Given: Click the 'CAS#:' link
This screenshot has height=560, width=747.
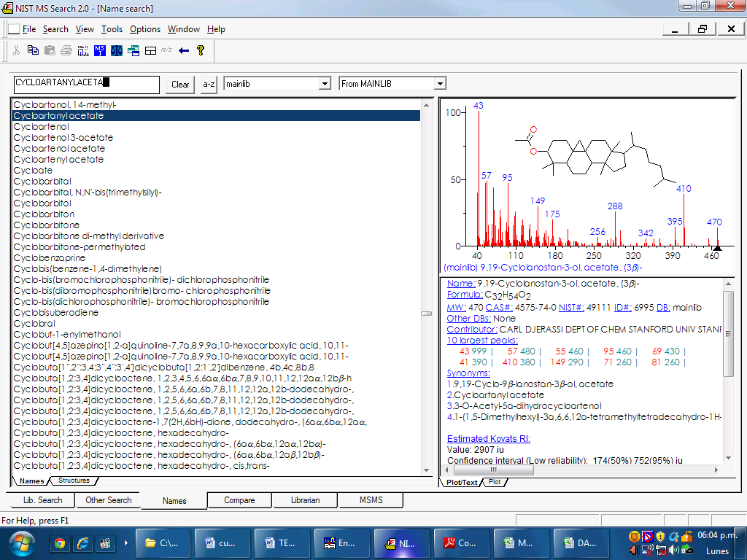Looking at the screenshot, I should pyautogui.click(x=499, y=308).
